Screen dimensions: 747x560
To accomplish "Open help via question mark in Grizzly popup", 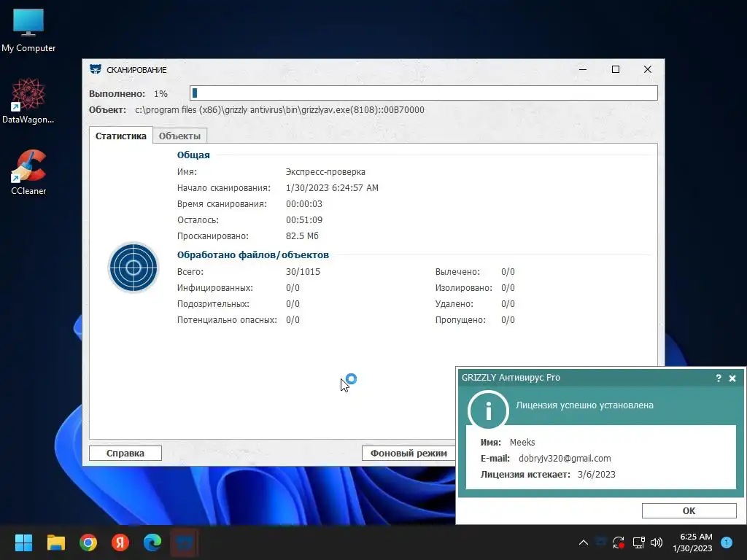I will pyautogui.click(x=718, y=378).
